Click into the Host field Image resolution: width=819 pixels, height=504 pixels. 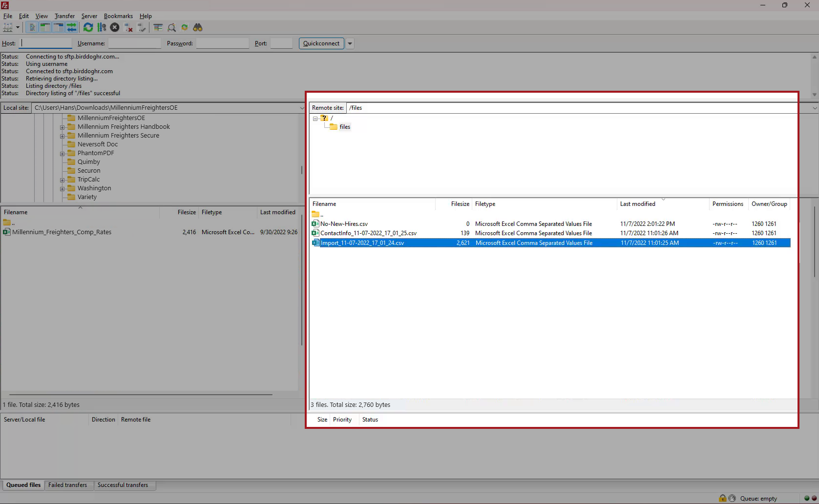(45, 43)
